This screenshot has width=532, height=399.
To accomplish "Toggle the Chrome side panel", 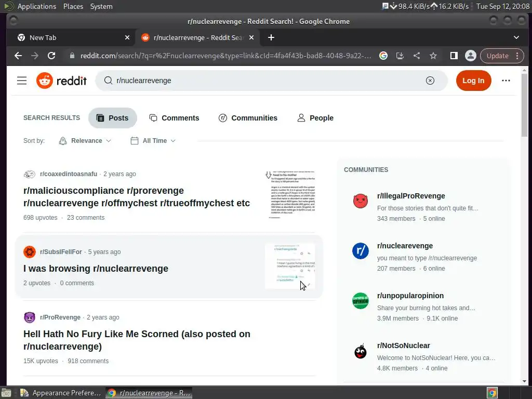I will [x=454, y=56].
